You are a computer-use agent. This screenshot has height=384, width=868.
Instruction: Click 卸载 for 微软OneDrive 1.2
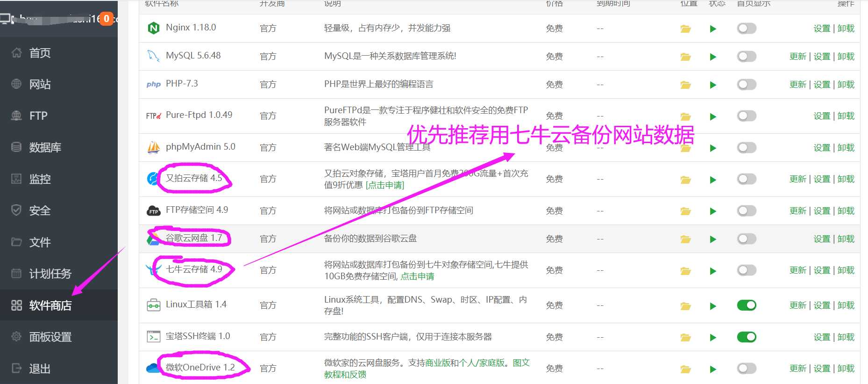tap(846, 369)
